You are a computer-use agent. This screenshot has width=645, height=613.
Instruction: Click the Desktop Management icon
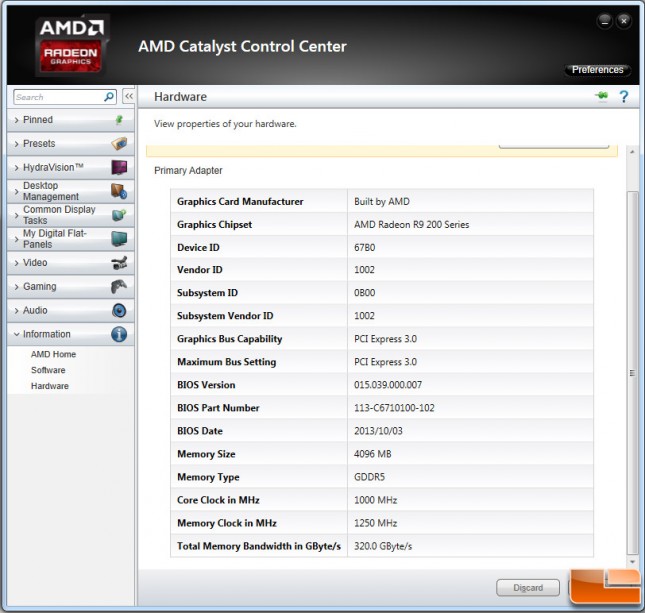click(x=119, y=191)
